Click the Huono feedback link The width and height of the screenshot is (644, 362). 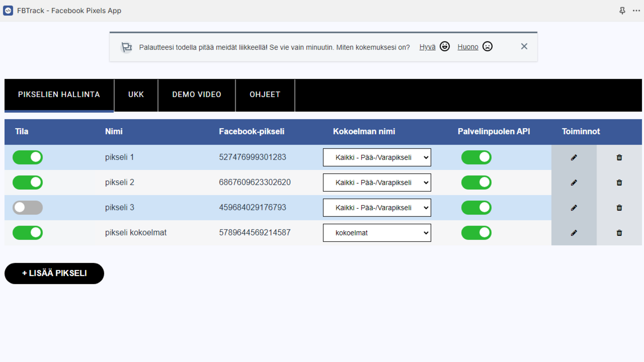tap(468, 47)
